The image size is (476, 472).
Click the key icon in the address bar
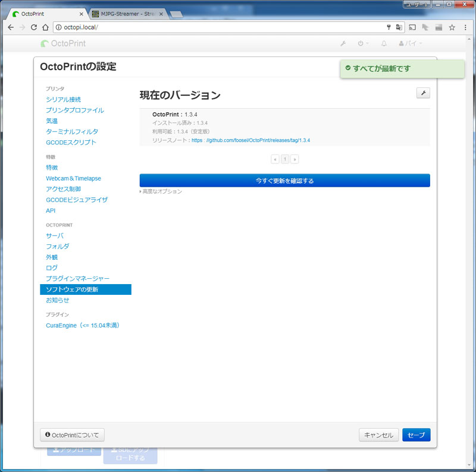389,27
